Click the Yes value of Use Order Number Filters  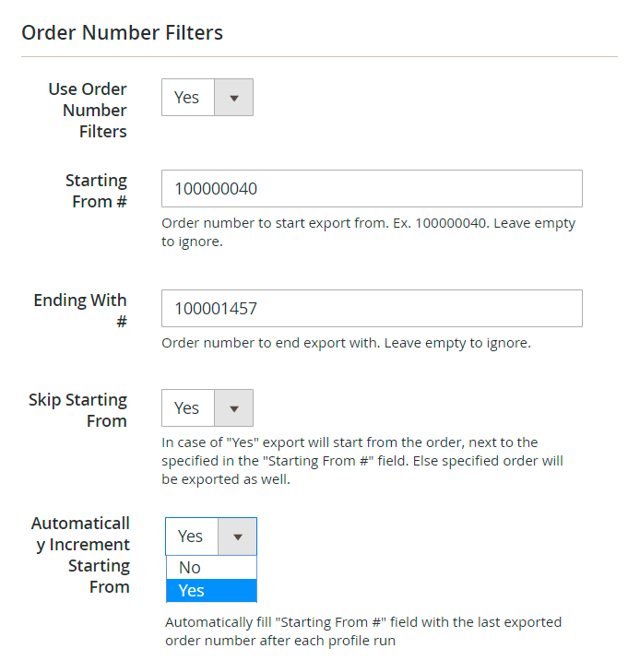(187, 98)
